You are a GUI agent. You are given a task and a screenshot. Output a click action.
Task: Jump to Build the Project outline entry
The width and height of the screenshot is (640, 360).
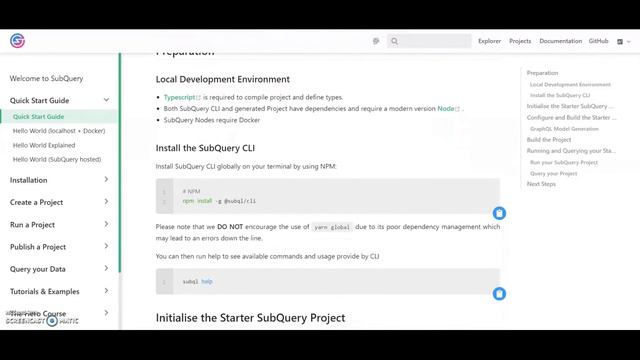click(549, 140)
